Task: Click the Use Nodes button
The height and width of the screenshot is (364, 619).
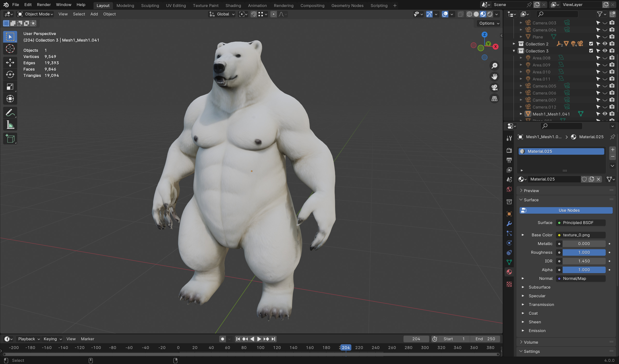Action: tap(566, 211)
